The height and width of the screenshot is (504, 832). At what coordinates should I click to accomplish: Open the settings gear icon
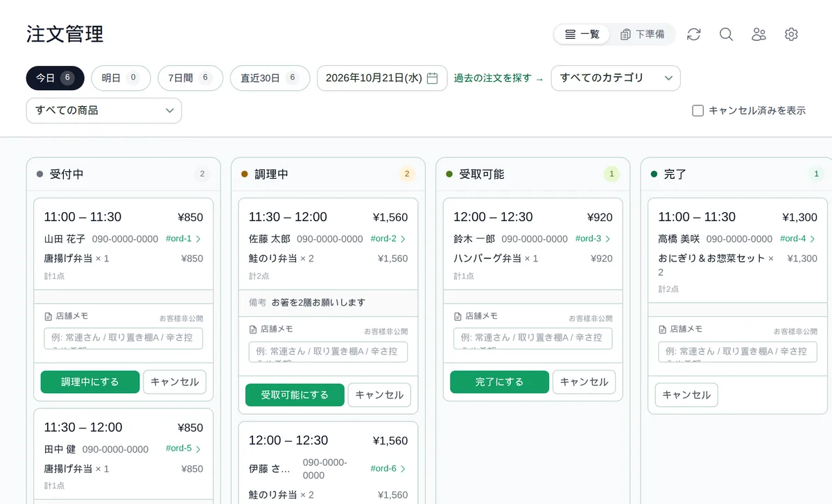click(x=791, y=34)
